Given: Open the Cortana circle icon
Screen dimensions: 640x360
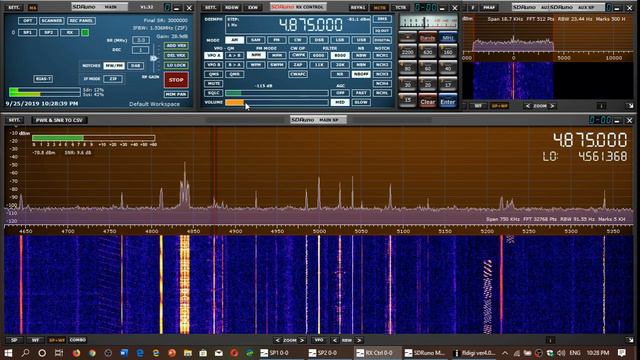Looking at the screenshot, I should point(42,353).
